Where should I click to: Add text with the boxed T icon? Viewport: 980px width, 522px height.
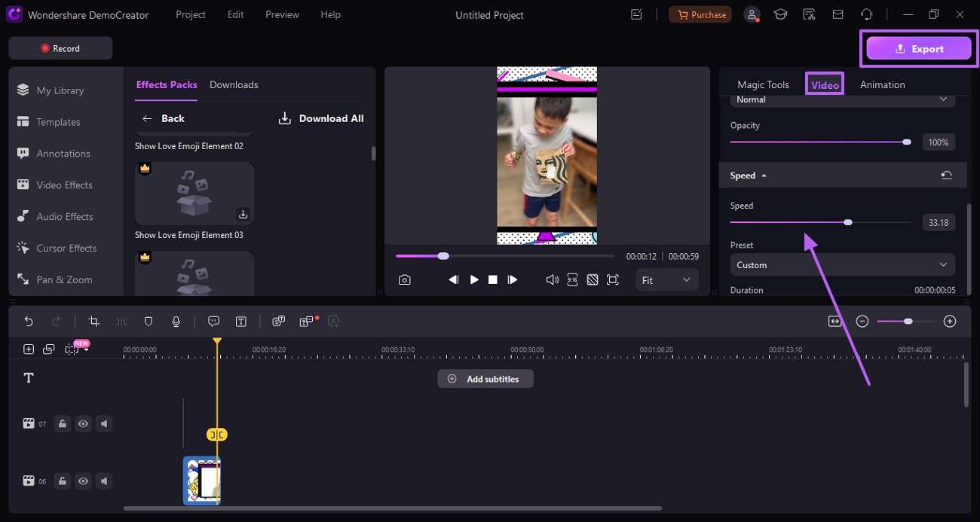[x=241, y=321]
